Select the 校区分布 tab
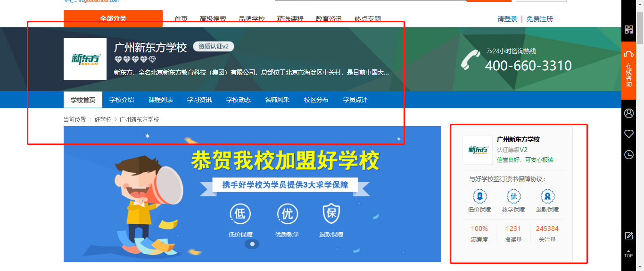644x271 pixels. pos(316,100)
